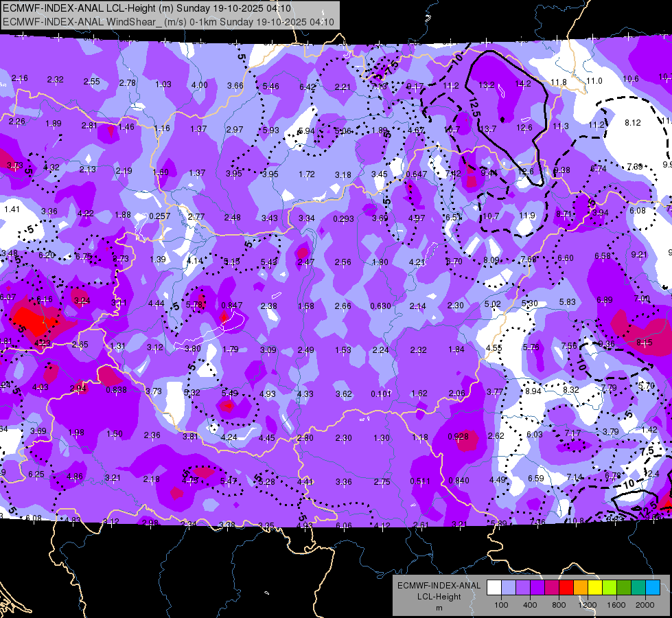Click the 400 tick label in legend
The height and width of the screenshot is (618, 672).
coord(530,605)
